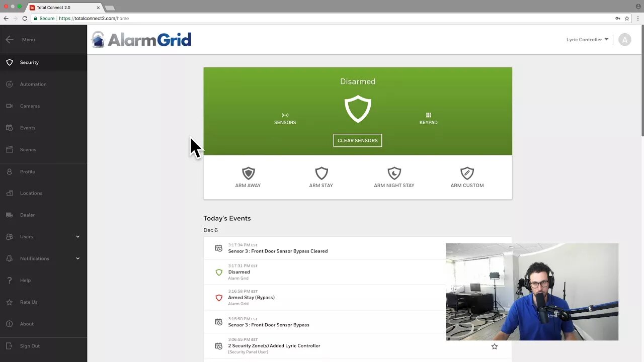The width and height of the screenshot is (644, 362).
Task: Click the CLEAR SENSORS button
Action: [x=358, y=140]
